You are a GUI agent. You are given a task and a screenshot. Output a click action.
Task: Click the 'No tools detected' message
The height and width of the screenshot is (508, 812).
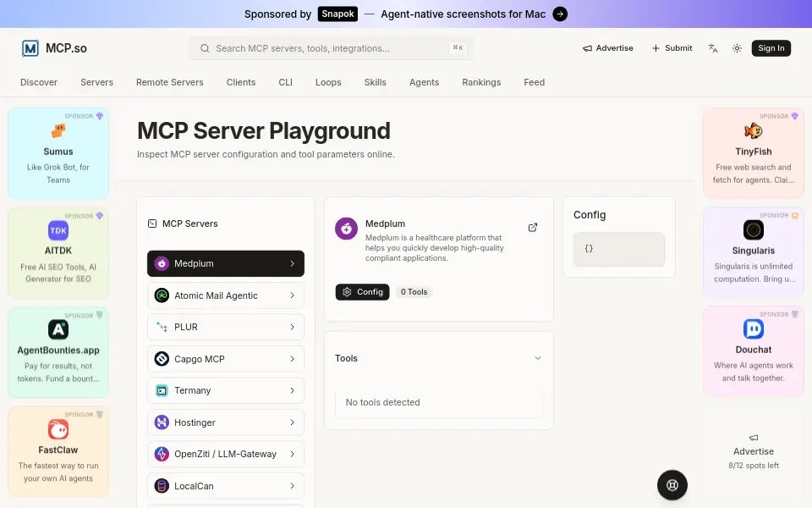[382, 402]
